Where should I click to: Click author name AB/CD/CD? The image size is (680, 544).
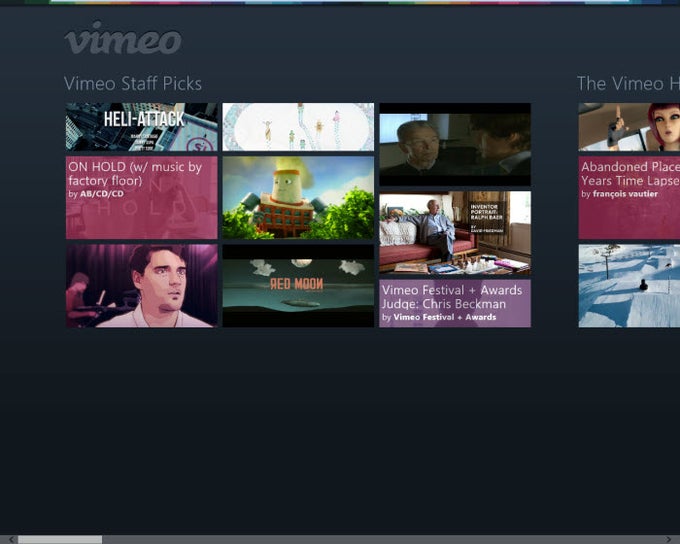[102, 194]
